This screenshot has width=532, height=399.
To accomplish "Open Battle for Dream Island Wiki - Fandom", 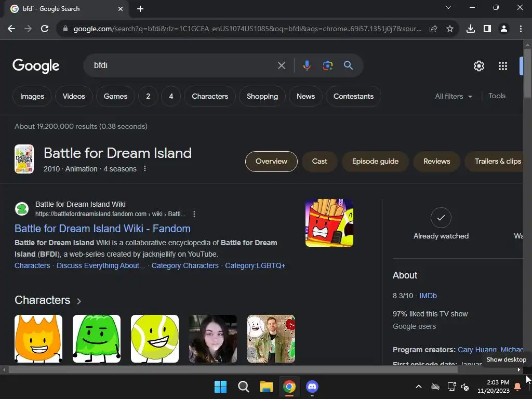I will click(102, 229).
